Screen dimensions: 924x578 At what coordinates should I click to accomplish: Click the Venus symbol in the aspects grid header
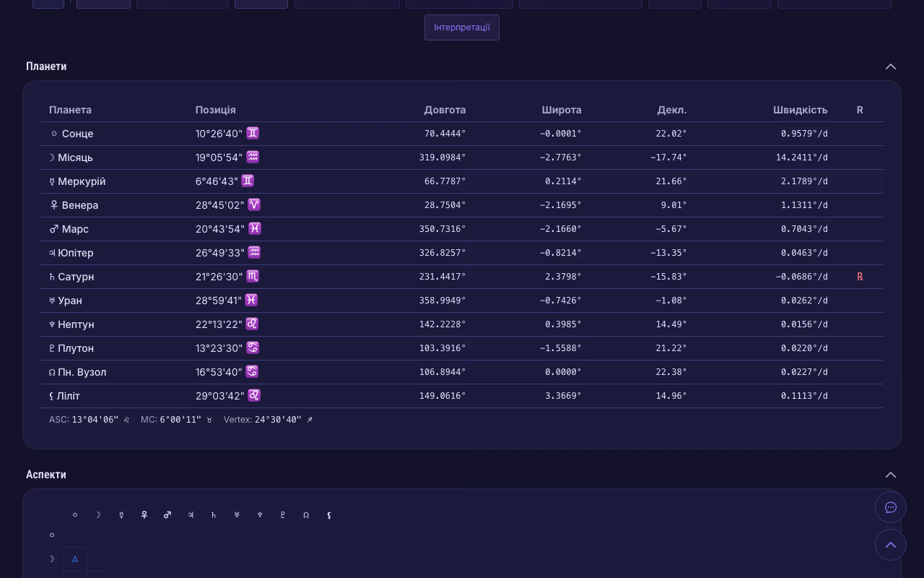pos(144,515)
